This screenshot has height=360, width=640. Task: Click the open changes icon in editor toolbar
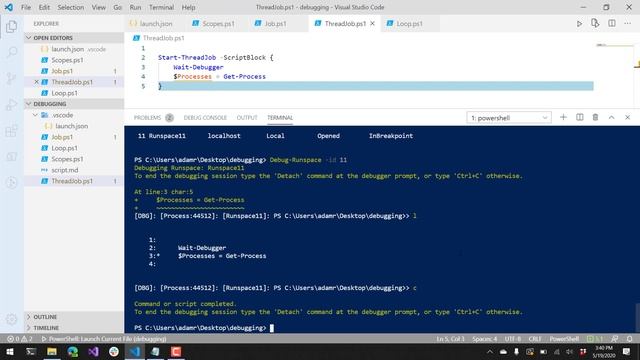(595, 23)
